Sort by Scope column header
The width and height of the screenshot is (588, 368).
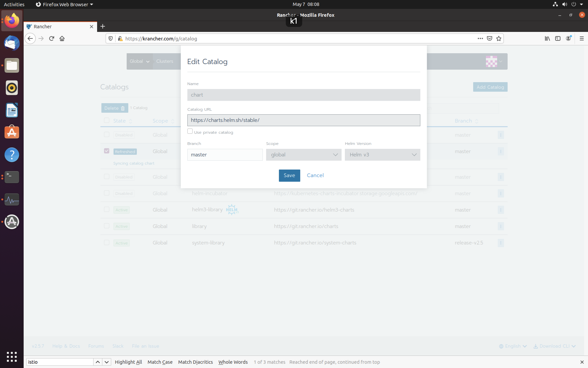tap(163, 121)
